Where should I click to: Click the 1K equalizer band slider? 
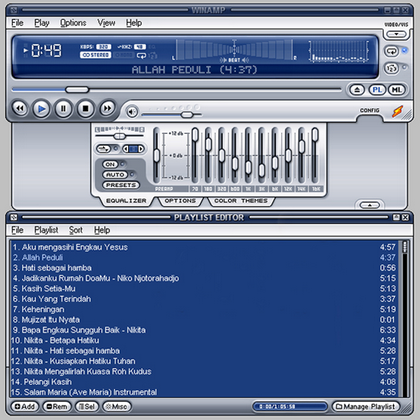[248, 167]
